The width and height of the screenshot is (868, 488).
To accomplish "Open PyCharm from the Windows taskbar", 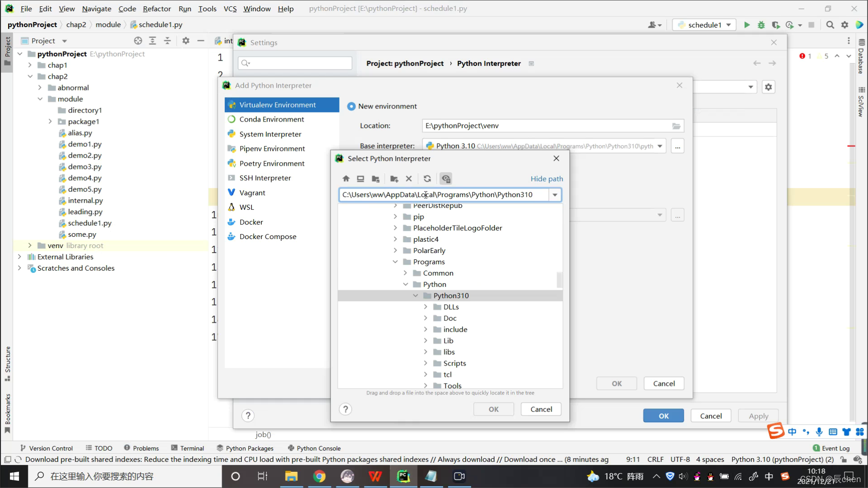I will (x=403, y=476).
